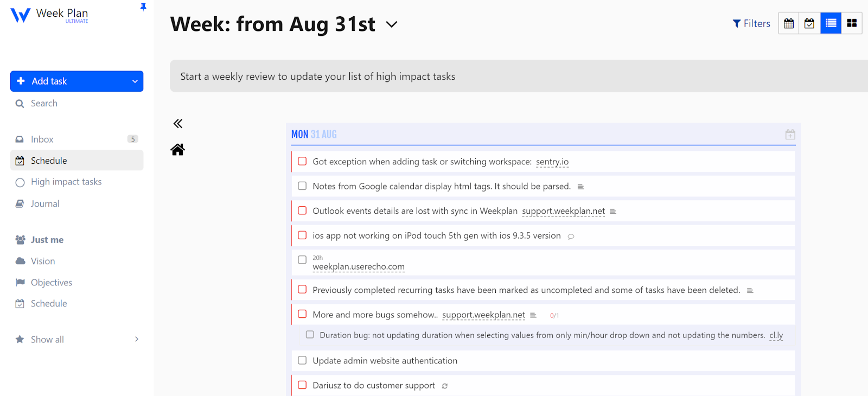868x396 pixels.
Task: Open the Filters button
Action: coord(751,23)
